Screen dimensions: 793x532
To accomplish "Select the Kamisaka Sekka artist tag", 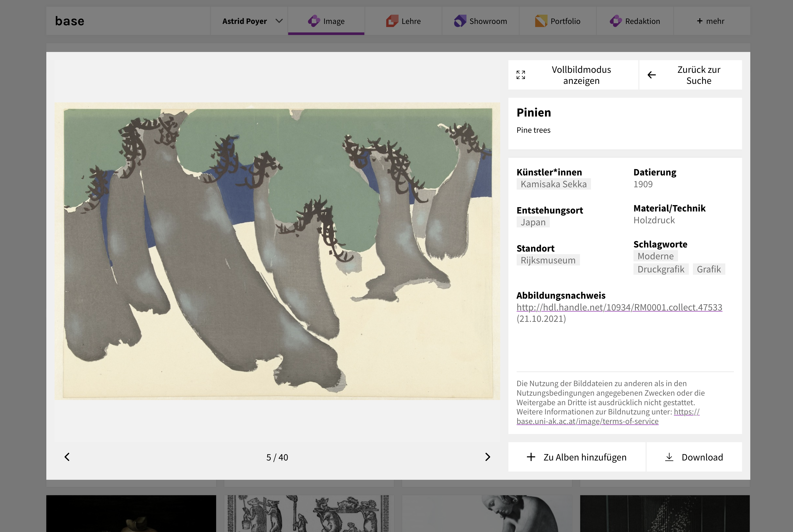I will (x=553, y=184).
